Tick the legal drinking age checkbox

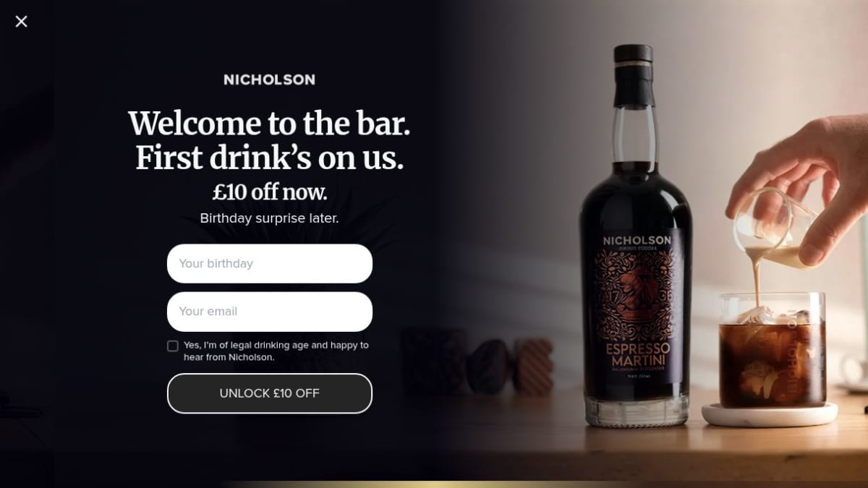tap(173, 346)
